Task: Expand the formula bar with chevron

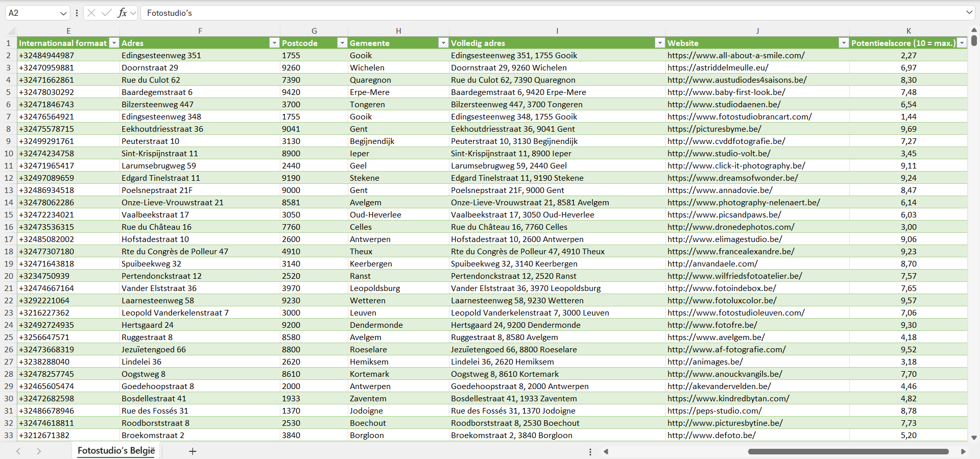Action: [969, 13]
